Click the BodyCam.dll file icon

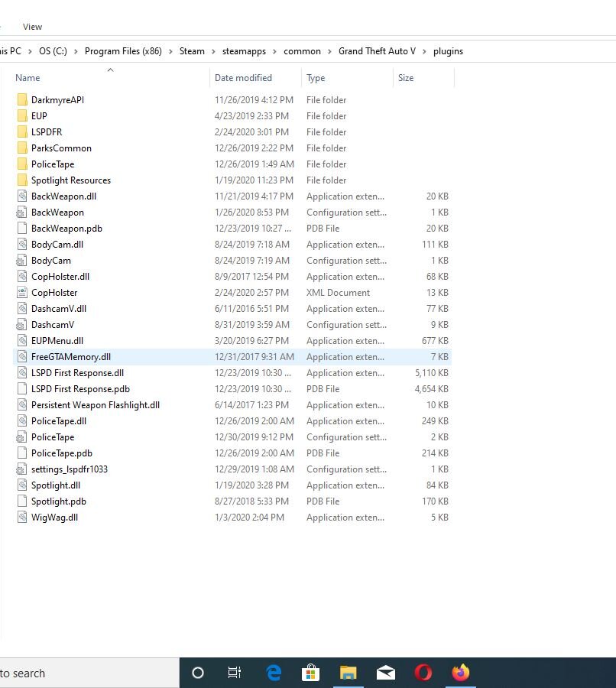point(22,245)
